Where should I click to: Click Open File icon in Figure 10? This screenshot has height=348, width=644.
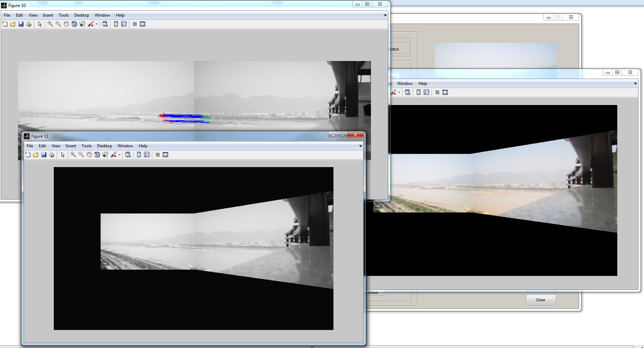13,24
